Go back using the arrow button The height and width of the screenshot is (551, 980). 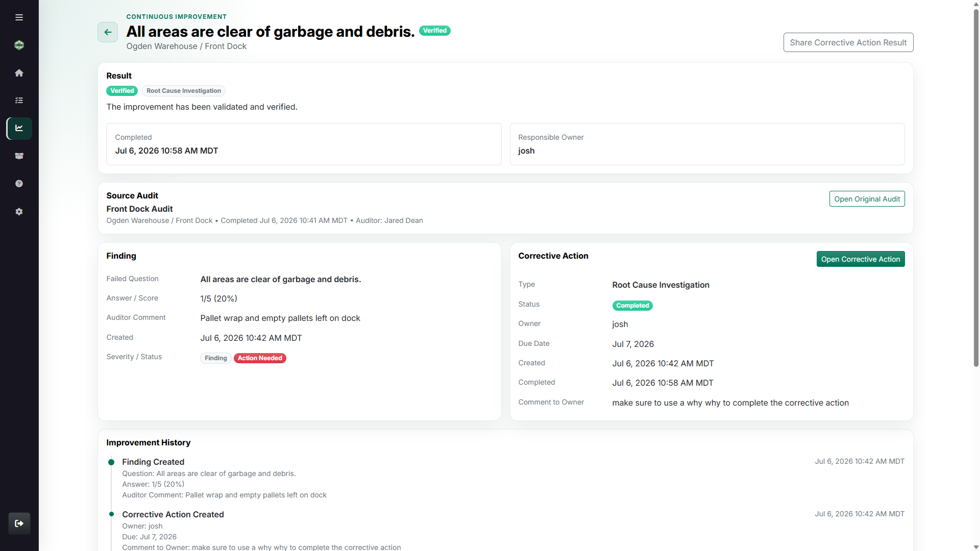pos(108,32)
